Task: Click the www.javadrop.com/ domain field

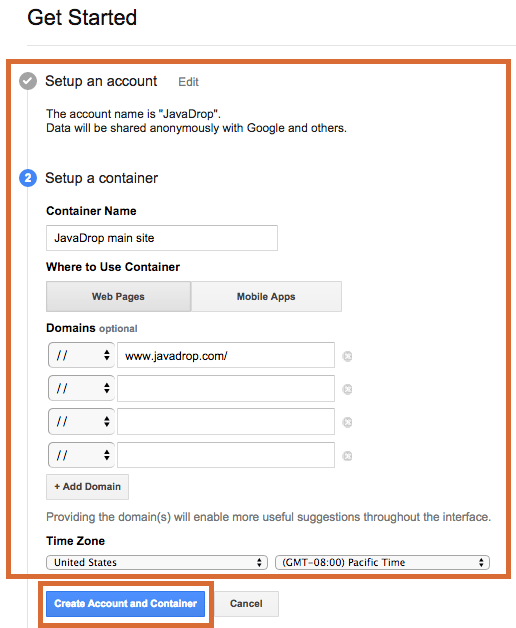Action: (226, 355)
